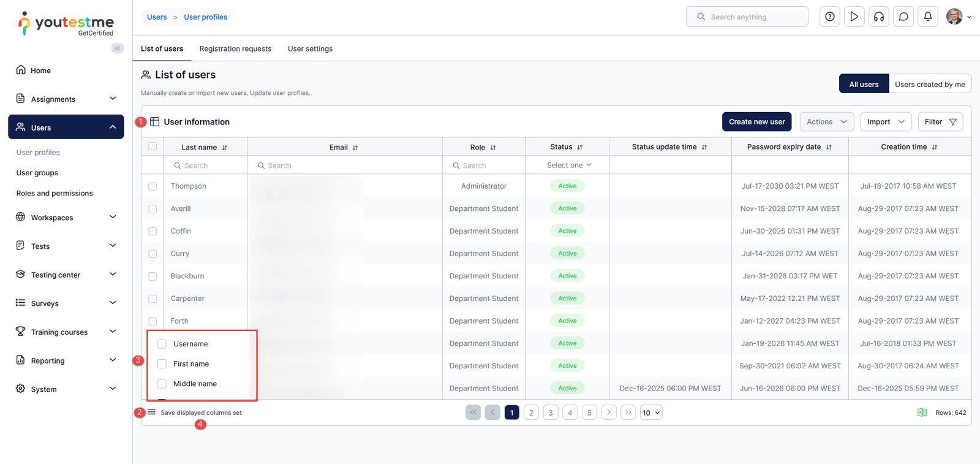Check the Middle name column option

(162, 384)
